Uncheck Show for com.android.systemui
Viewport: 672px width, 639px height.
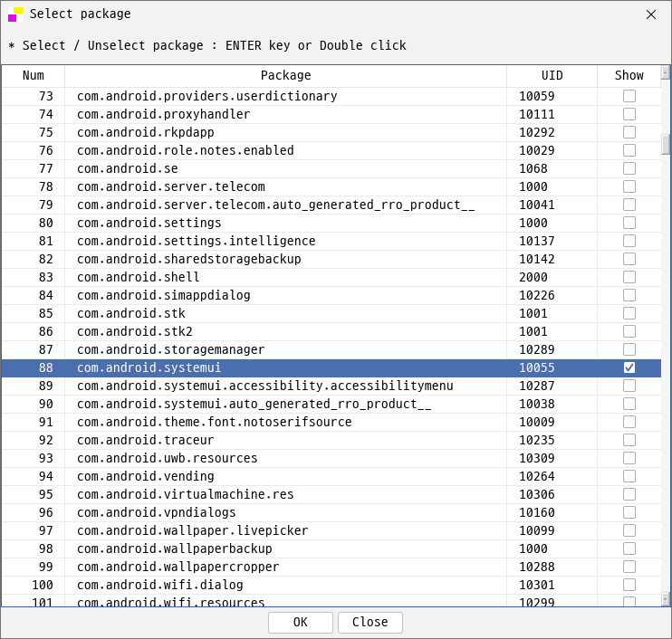pos(629,367)
